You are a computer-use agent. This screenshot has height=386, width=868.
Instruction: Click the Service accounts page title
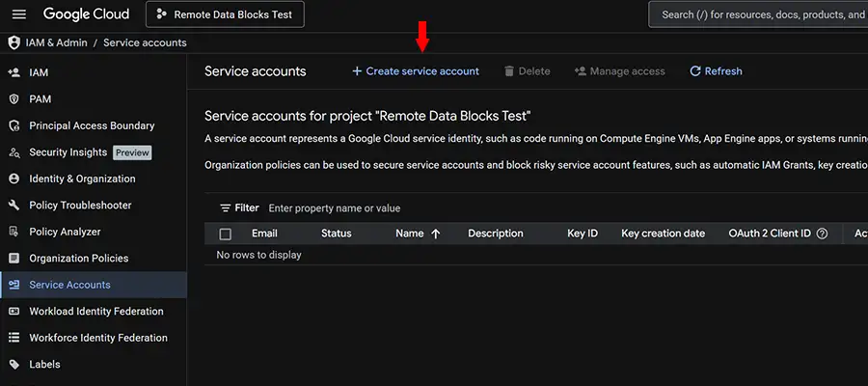click(256, 71)
